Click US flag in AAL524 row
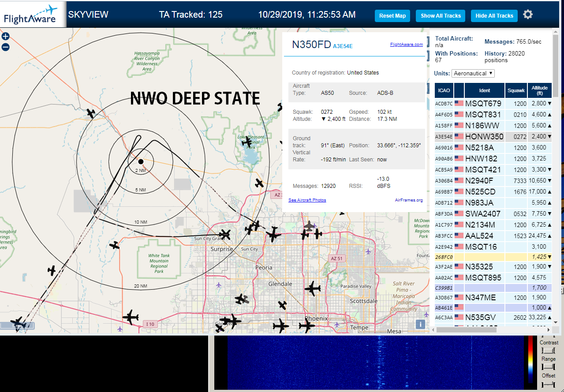Image resolution: width=564 pixels, height=392 pixels. click(459, 236)
